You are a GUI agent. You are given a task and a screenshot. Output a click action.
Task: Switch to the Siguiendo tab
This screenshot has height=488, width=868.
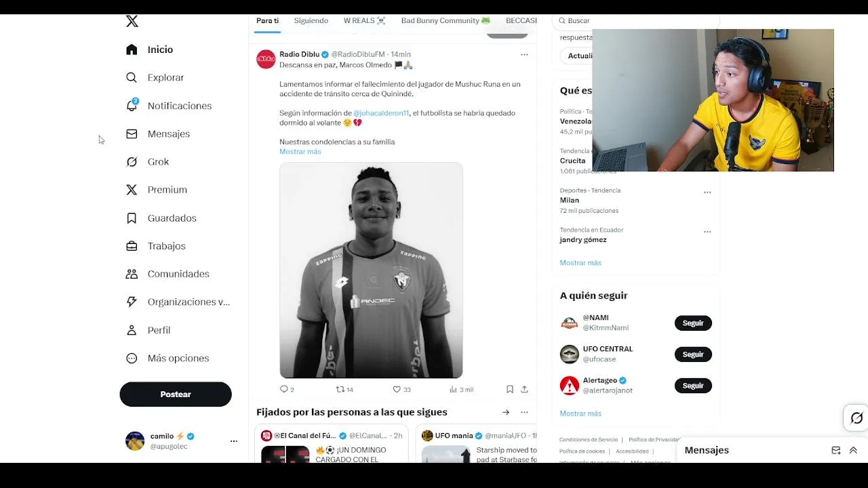311,21
